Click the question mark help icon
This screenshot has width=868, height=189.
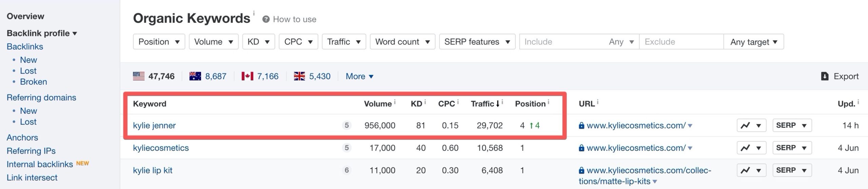(x=266, y=19)
